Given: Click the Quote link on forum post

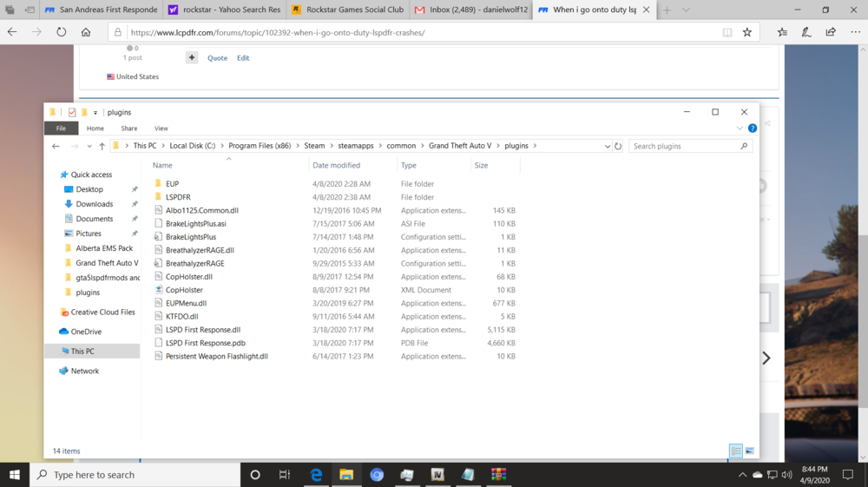Looking at the screenshot, I should pos(218,57).
